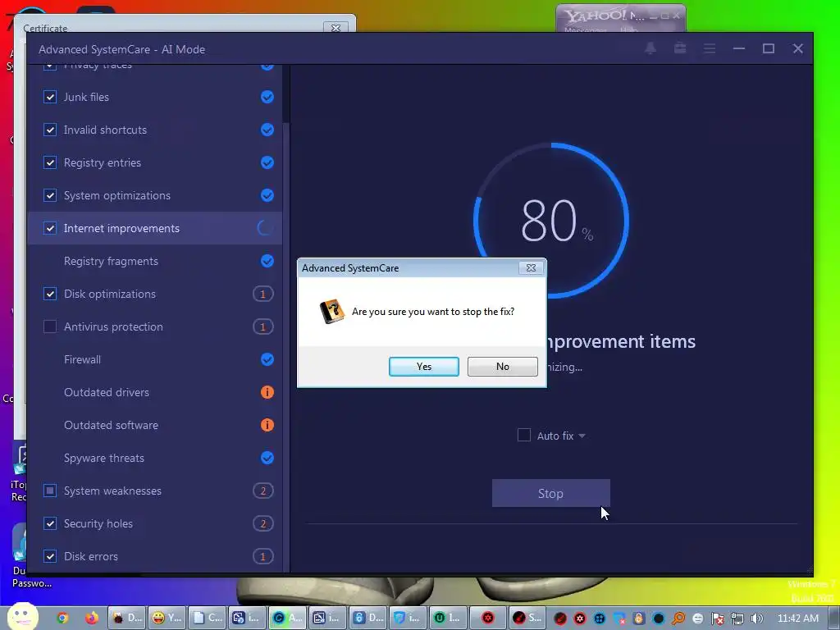Click the Disk errors count badge
The height and width of the screenshot is (630, 840).
click(263, 556)
